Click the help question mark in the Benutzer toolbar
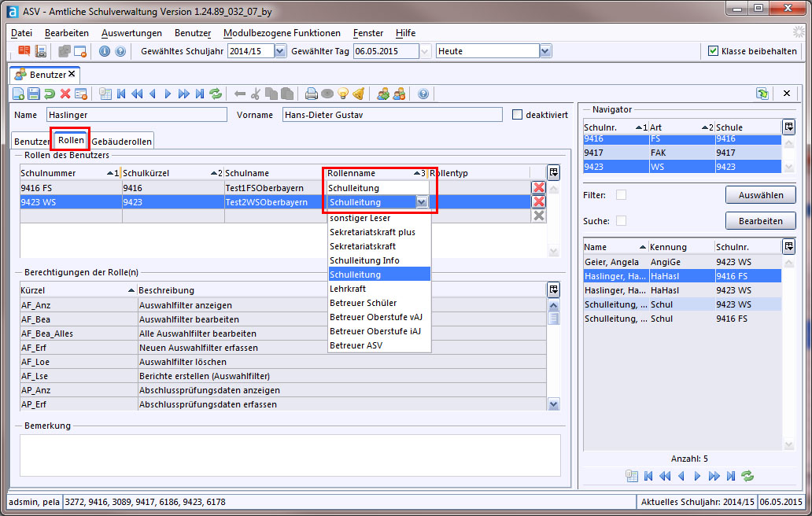Image resolution: width=812 pixels, height=516 pixels. 423,94
